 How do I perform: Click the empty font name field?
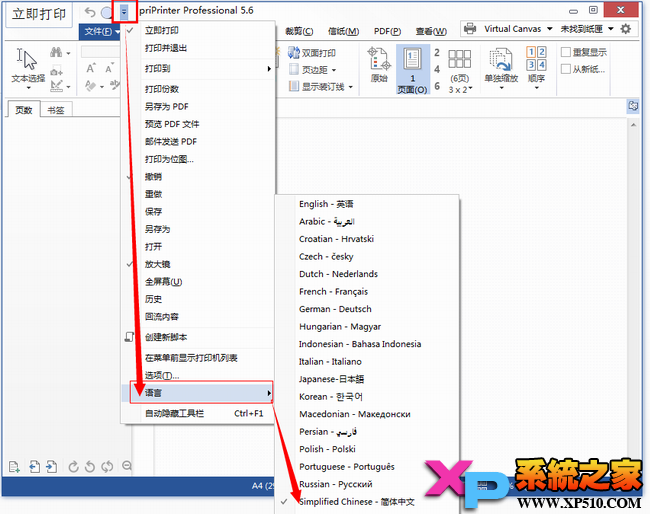(x=101, y=52)
